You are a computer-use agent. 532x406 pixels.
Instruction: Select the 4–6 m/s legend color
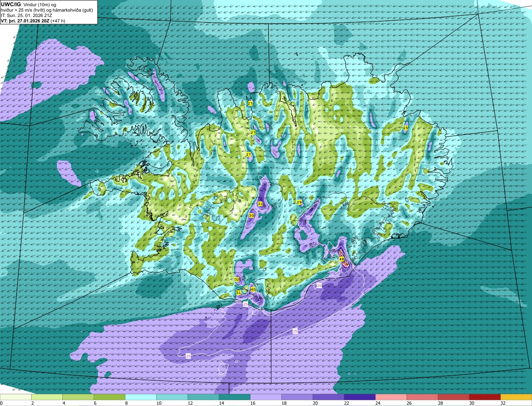coord(78,397)
